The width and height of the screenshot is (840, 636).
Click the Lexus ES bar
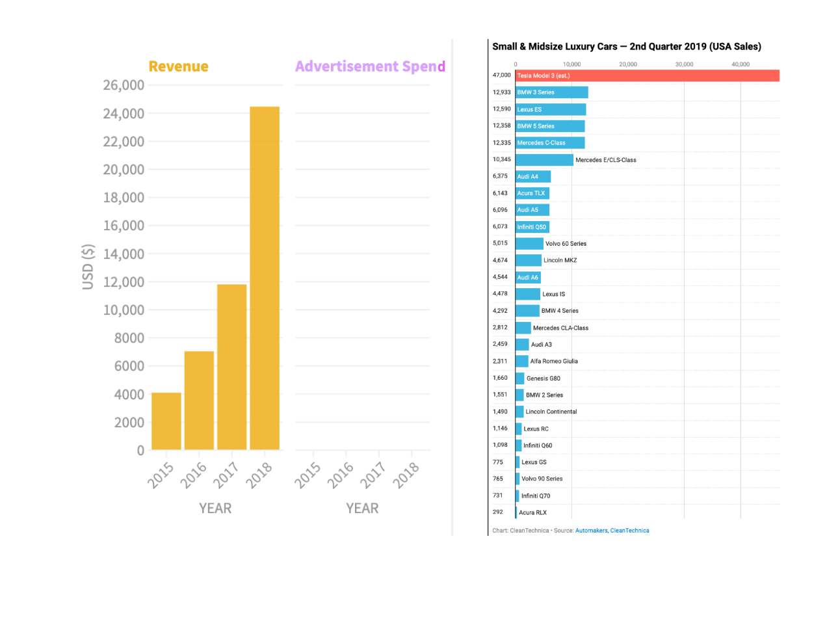[x=551, y=109]
